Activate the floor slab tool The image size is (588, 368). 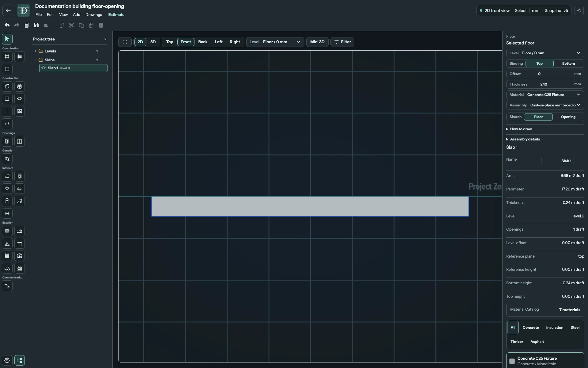pyautogui.click(x=20, y=99)
